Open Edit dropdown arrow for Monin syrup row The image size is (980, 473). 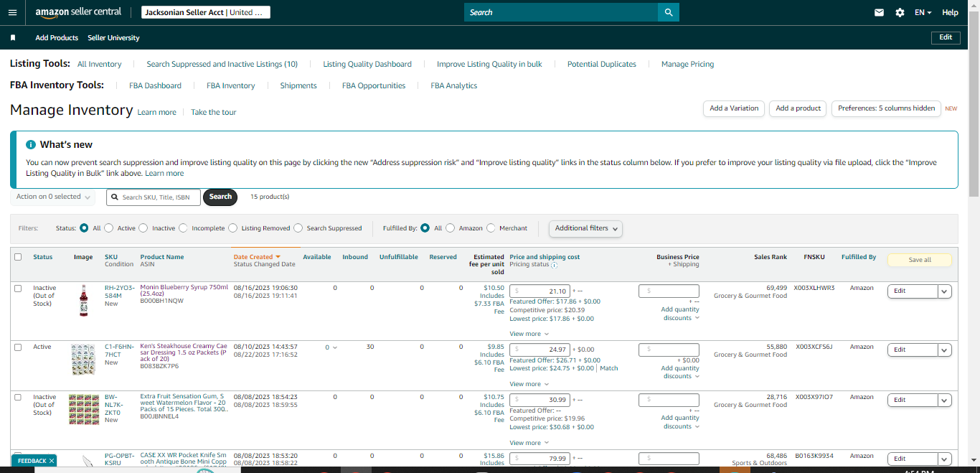(x=945, y=291)
